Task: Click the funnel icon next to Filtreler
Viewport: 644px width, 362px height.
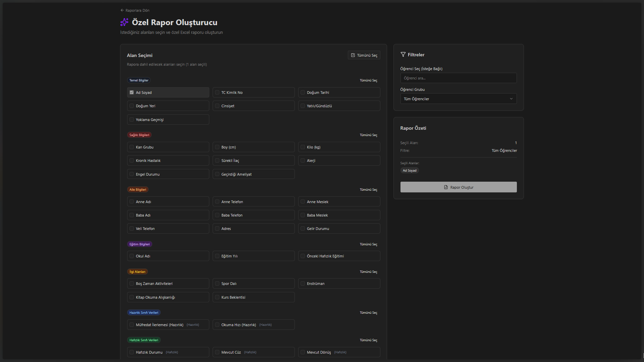Action: click(403, 55)
